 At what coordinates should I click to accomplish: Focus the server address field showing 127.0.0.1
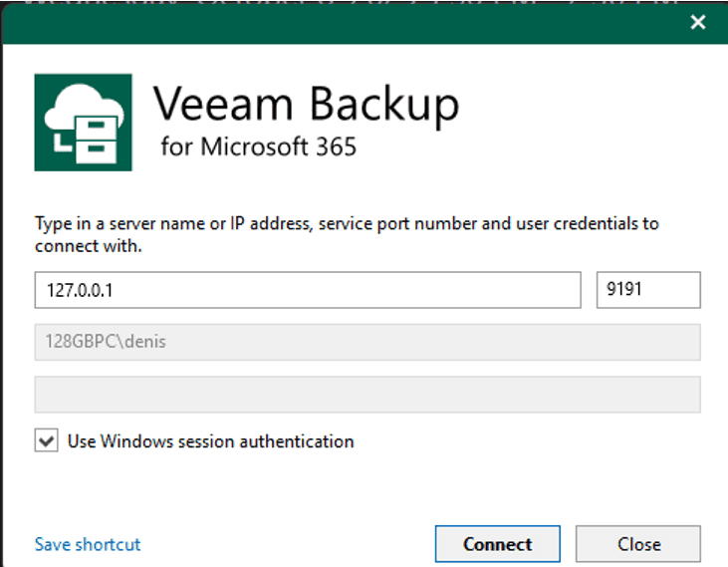(307, 290)
